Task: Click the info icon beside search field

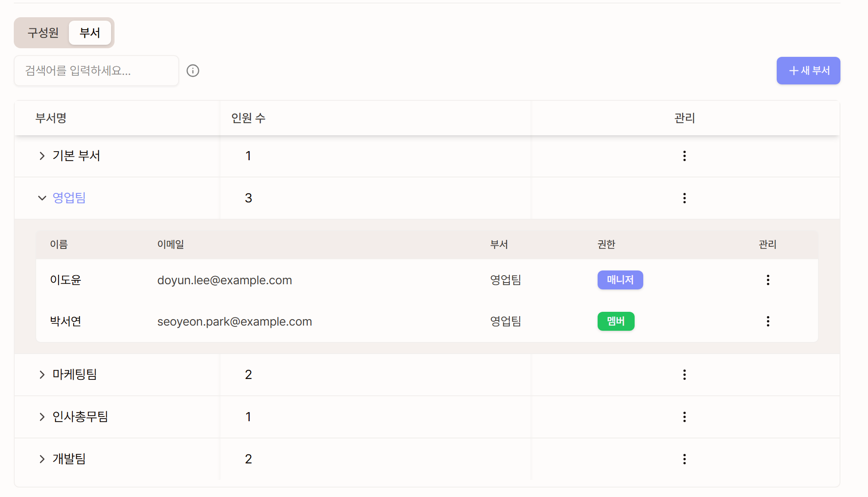Action: [x=193, y=71]
